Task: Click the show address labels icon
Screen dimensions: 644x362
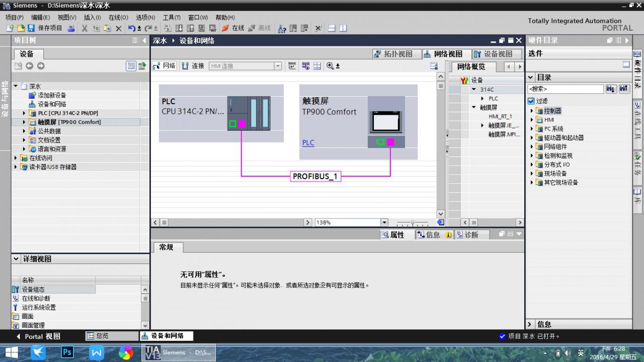Action: [292, 66]
